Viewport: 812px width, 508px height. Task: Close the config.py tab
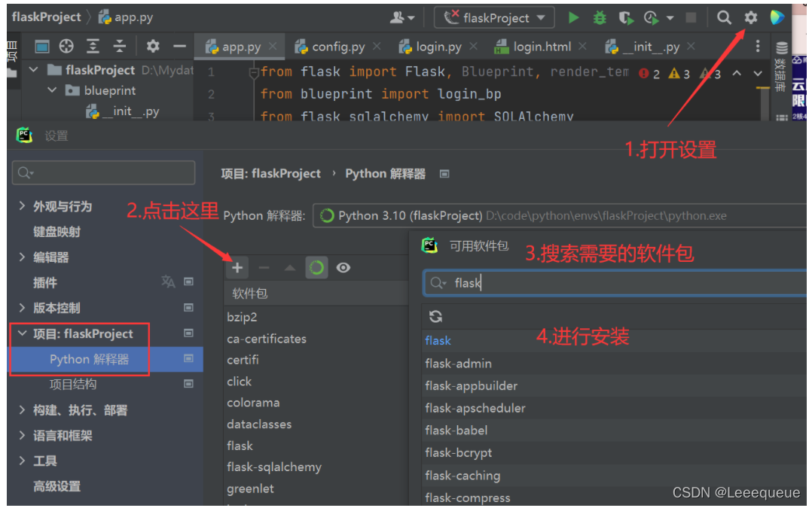coord(377,47)
